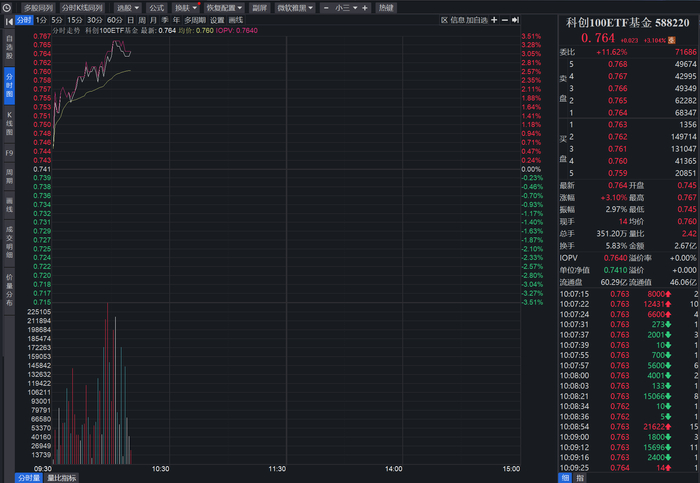Select 分时图 in left sidebar

coord(9,86)
